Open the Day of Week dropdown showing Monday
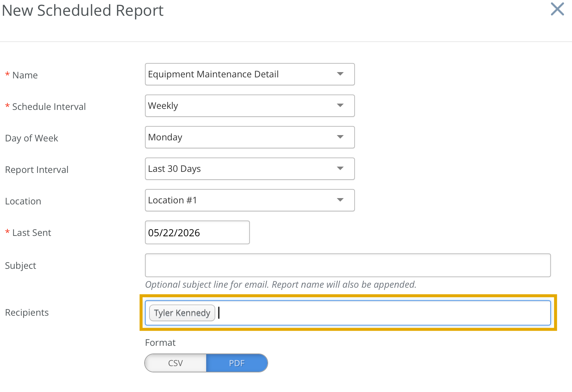572x392 pixels. (250, 137)
